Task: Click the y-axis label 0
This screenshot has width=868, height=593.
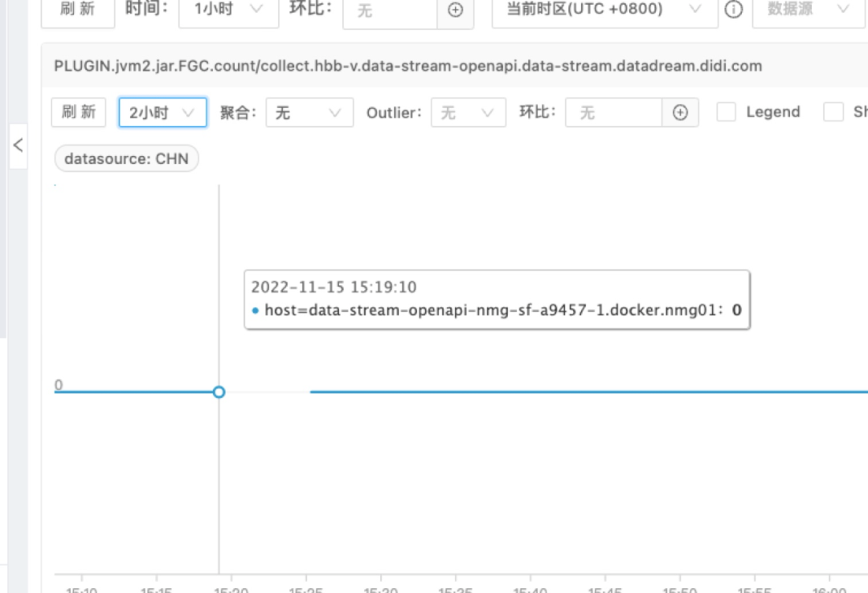Action: tap(59, 384)
